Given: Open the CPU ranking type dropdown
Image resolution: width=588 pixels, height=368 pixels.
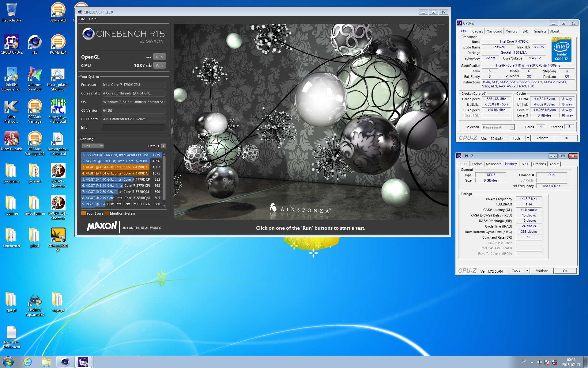Looking at the screenshot, I should pyautogui.click(x=93, y=146).
